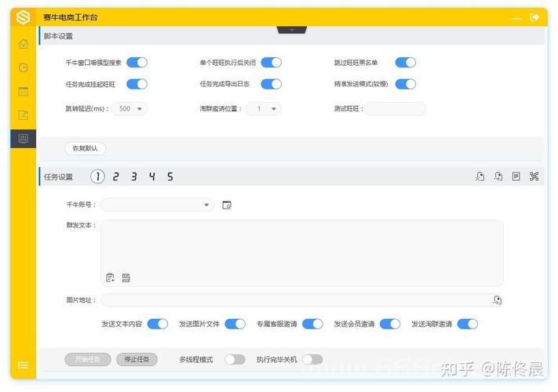The width and height of the screenshot is (558, 392).
Task: Click the 恢复默认 button
Action: 86,148
